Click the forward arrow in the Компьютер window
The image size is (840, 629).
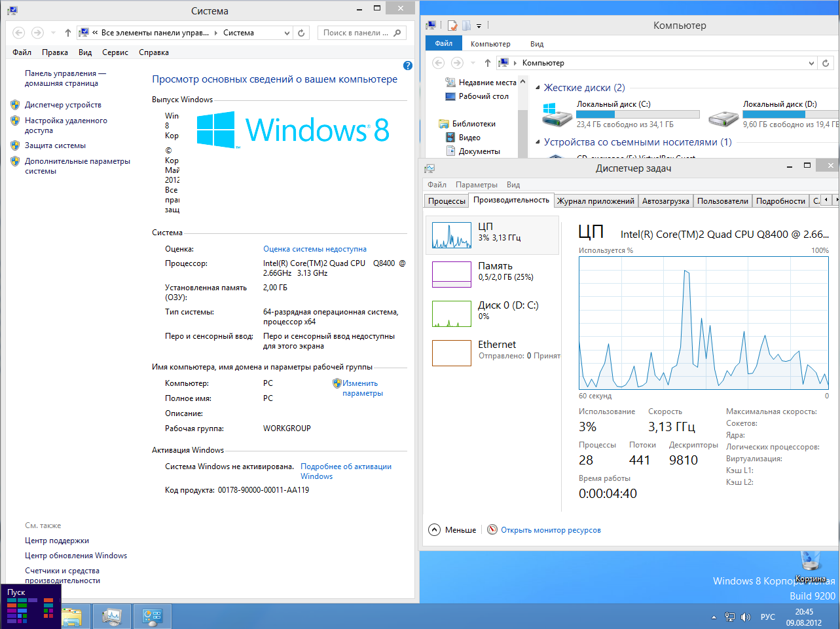(457, 63)
